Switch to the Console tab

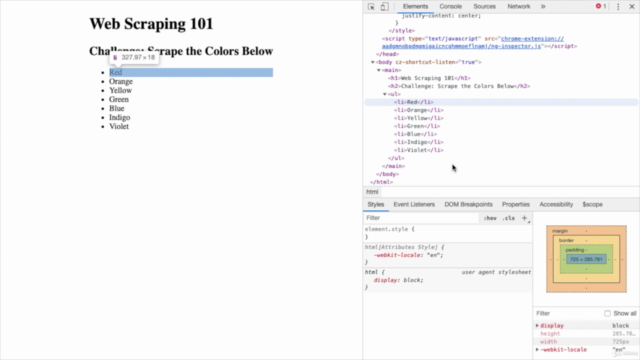[x=451, y=7]
